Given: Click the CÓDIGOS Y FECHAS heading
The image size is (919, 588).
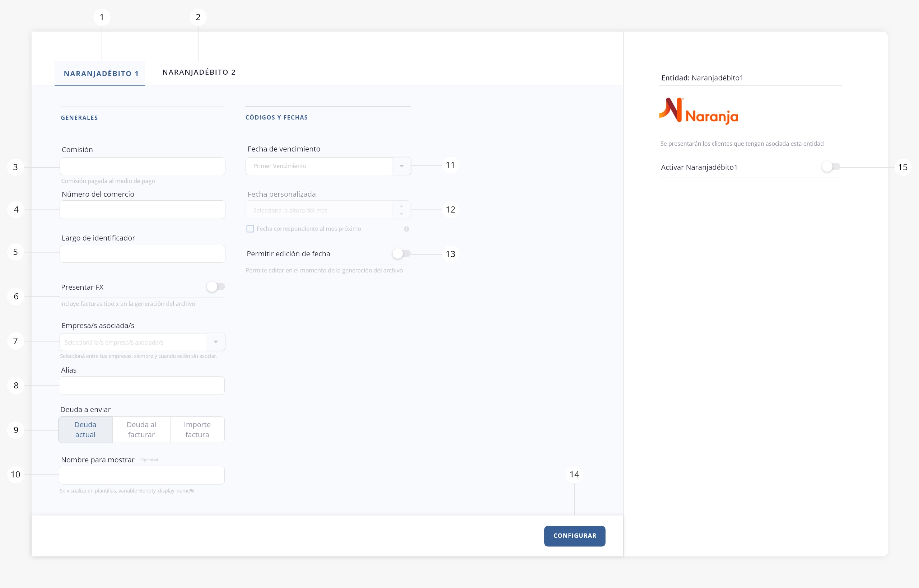Looking at the screenshot, I should [x=276, y=118].
